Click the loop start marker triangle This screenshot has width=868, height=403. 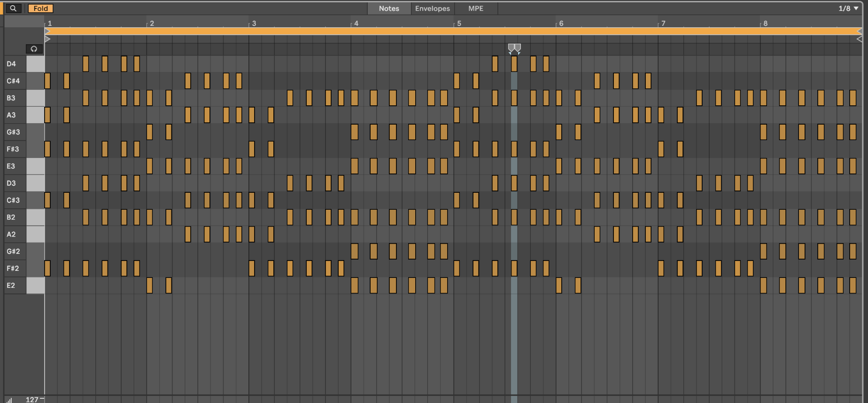tap(47, 31)
